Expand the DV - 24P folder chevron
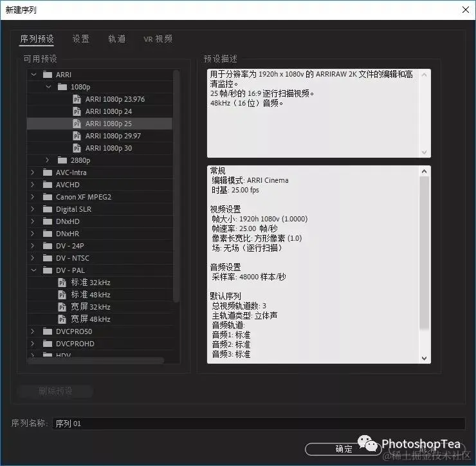 [x=33, y=246]
